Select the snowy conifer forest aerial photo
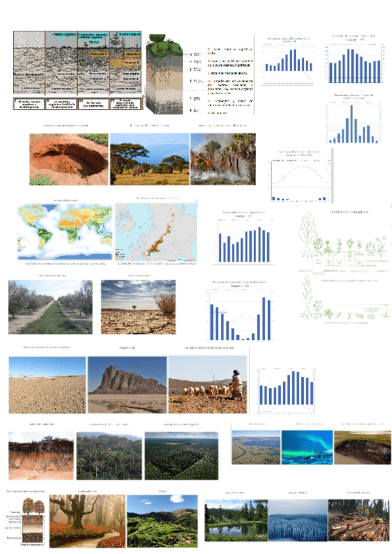392x554 pixels. pos(298,520)
